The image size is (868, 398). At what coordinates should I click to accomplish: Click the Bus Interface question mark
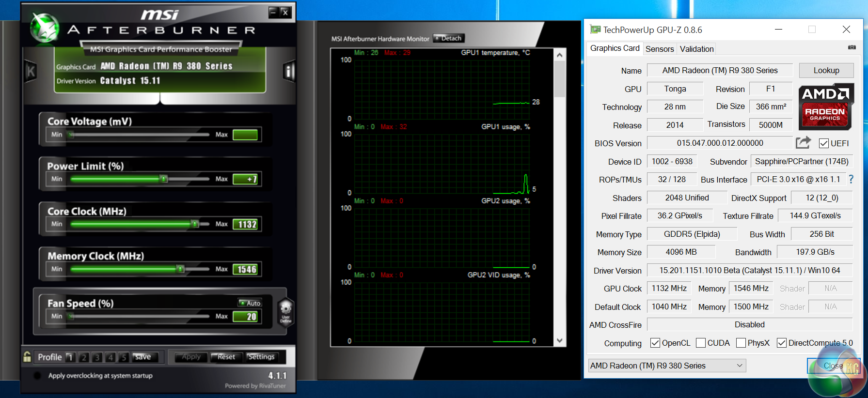(x=851, y=179)
